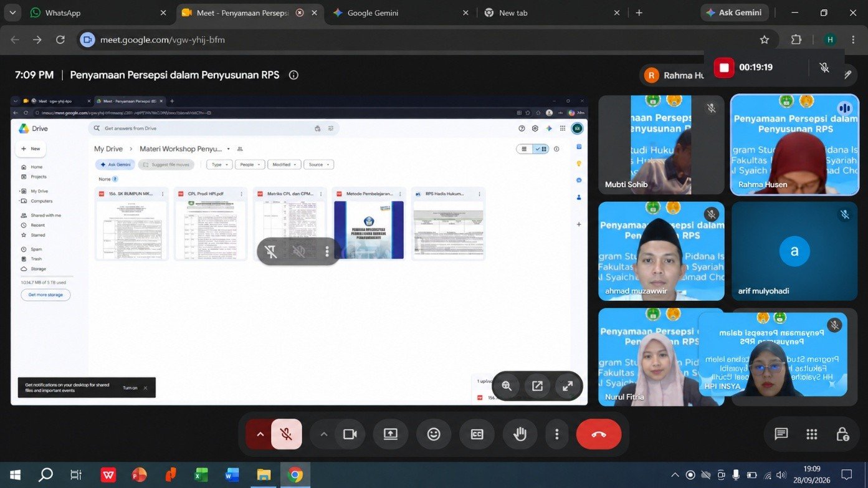868x488 pixels.
Task: Open File Explorer from the taskbar
Action: point(264,475)
